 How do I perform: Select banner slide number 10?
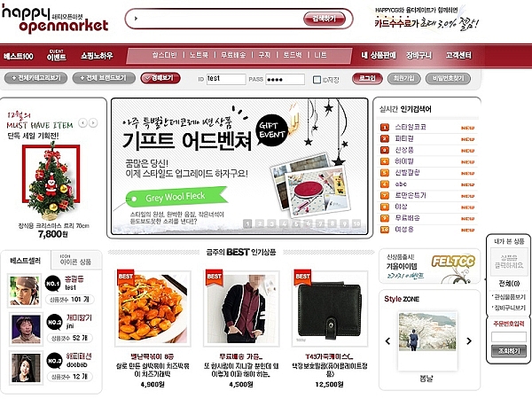click(x=356, y=223)
